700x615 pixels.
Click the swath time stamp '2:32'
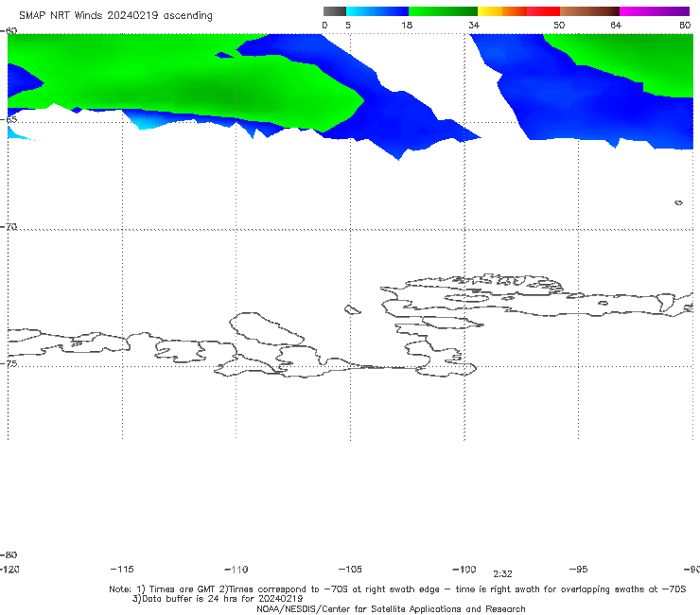[x=502, y=574]
